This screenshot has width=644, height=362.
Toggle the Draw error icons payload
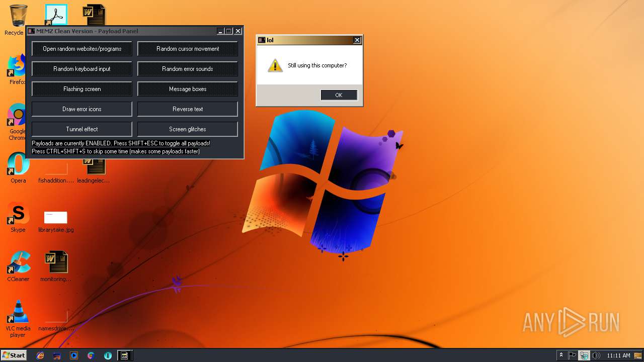(82, 109)
